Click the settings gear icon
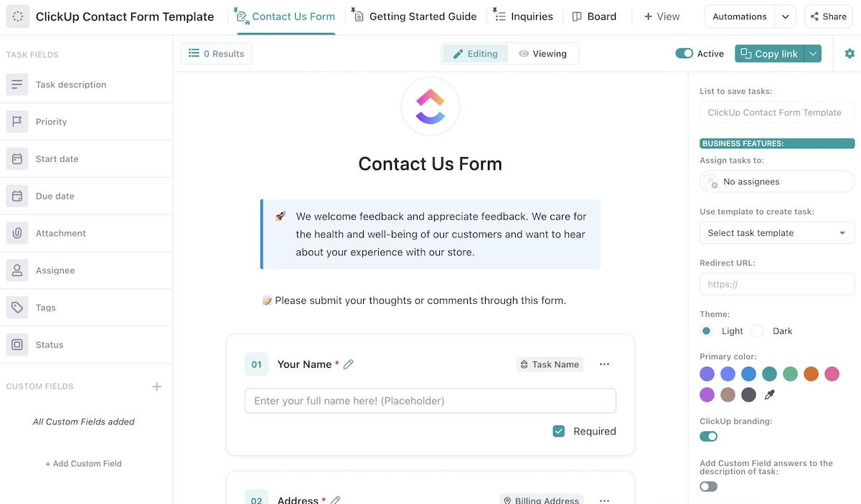 850,54
